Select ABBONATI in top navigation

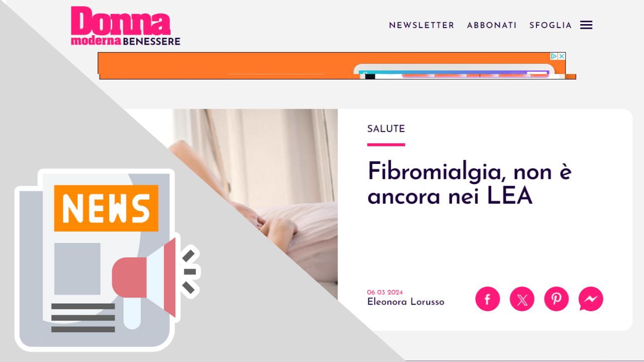click(x=492, y=25)
